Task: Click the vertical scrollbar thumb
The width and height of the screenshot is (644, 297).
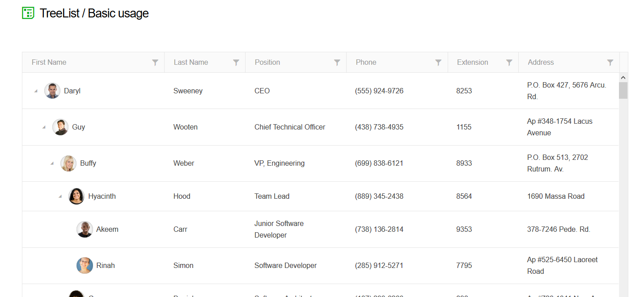Action: point(623,90)
